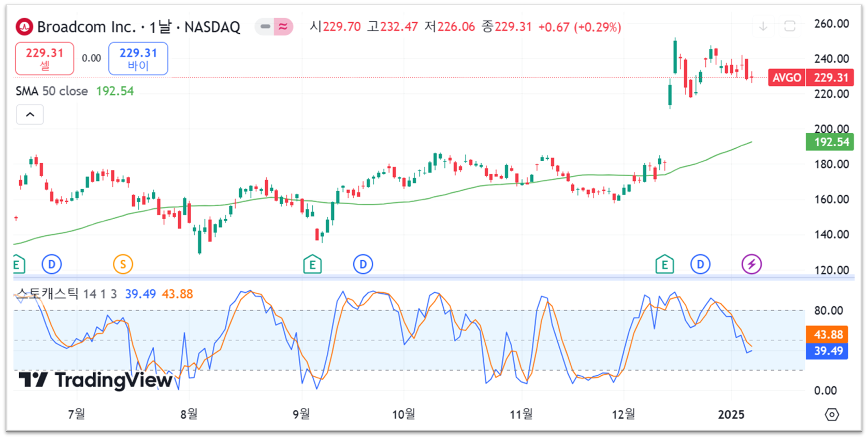The height and width of the screenshot is (439, 868).
Task: Click the green 192.54 SMA price label
Action: pos(830,142)
